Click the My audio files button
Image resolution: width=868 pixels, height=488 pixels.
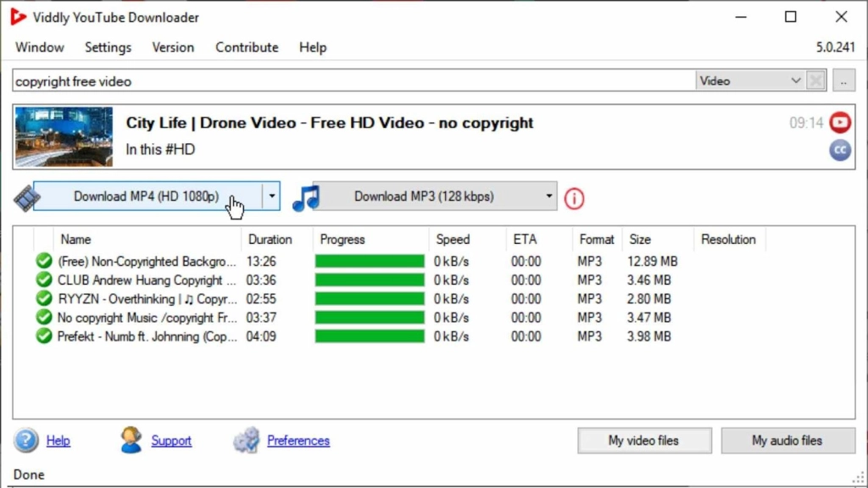[787, 441]
